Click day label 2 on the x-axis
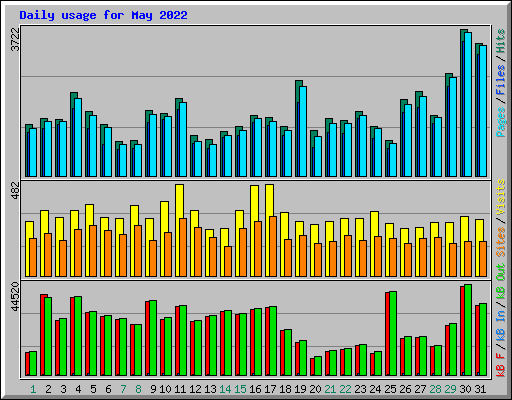The image size is (512, 400). [x=48, y=389]
